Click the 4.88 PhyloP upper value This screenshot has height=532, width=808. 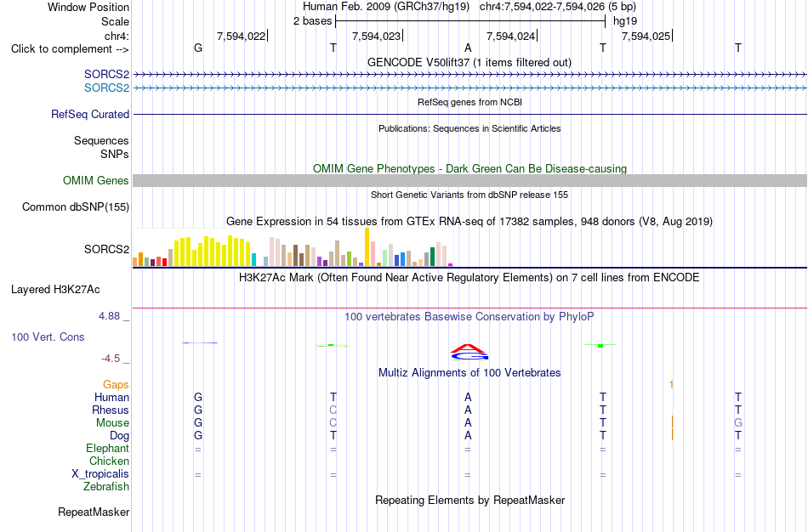click(109, 315)
